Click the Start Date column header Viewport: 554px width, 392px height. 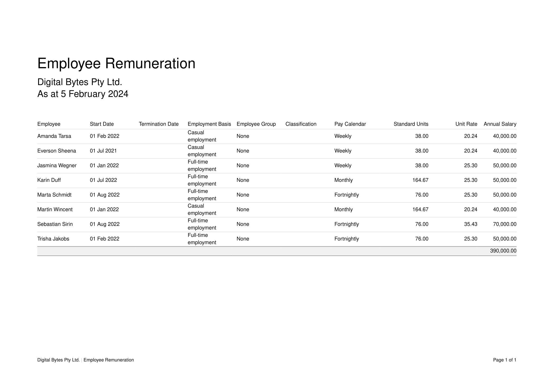point(102,124)
